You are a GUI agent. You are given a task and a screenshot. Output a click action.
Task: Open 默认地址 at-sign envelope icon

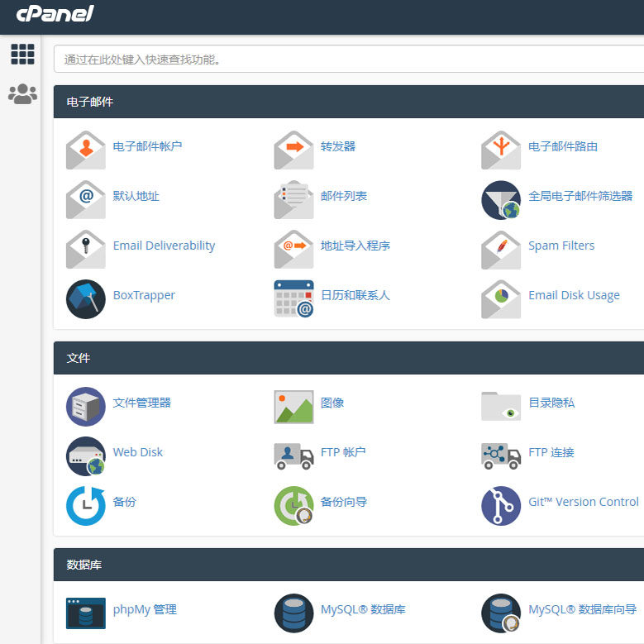tap(86, 199)
